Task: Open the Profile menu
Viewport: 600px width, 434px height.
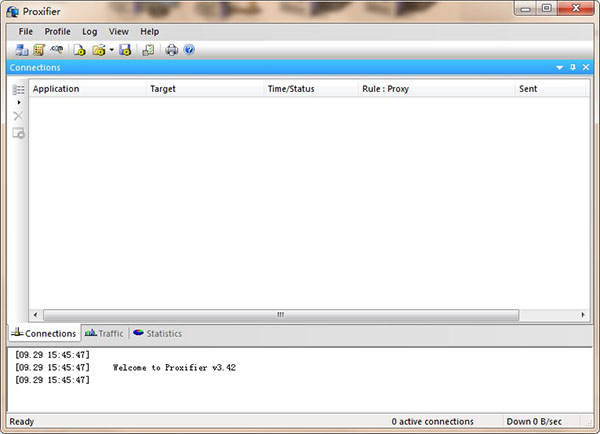Action: click(x=57, y=31)
